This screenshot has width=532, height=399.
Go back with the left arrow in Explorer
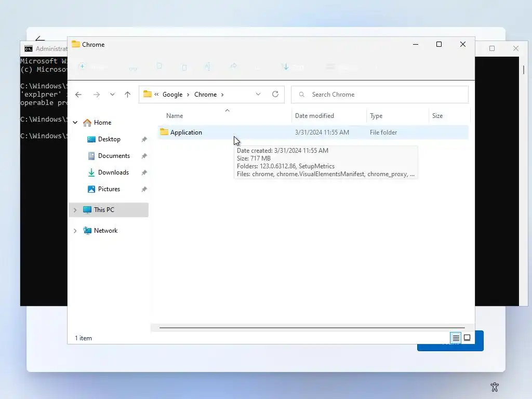pos(78,95)
